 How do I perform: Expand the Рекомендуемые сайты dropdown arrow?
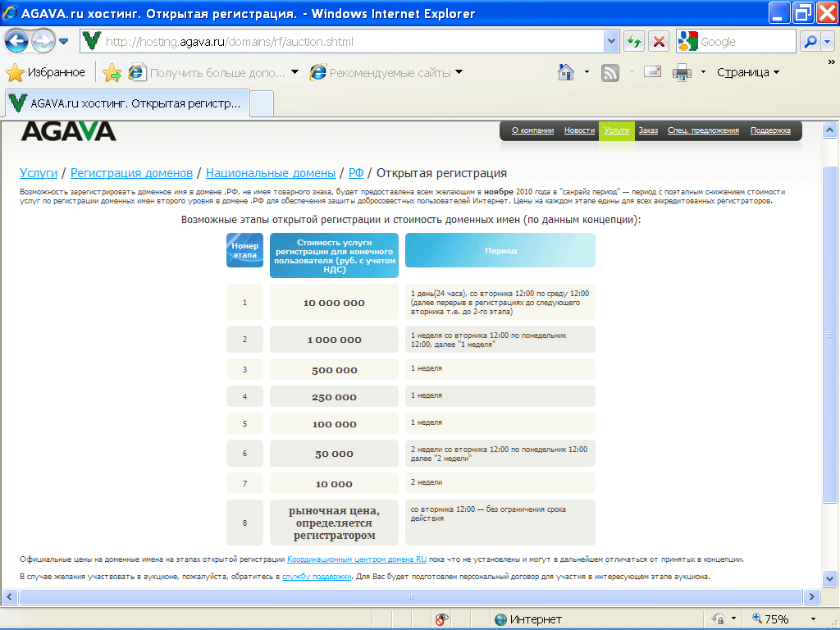(x=459, y=72)
